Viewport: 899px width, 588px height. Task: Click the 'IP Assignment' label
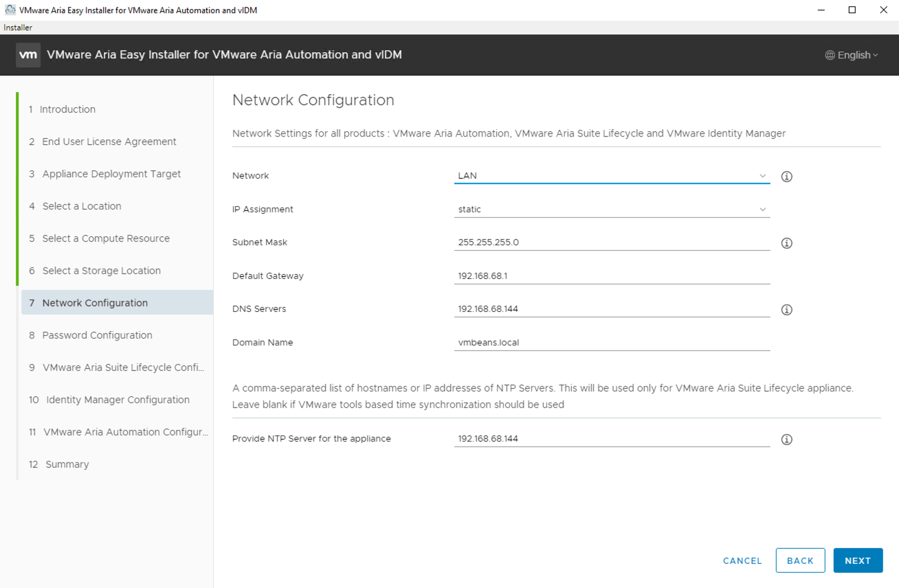(263, 210)
